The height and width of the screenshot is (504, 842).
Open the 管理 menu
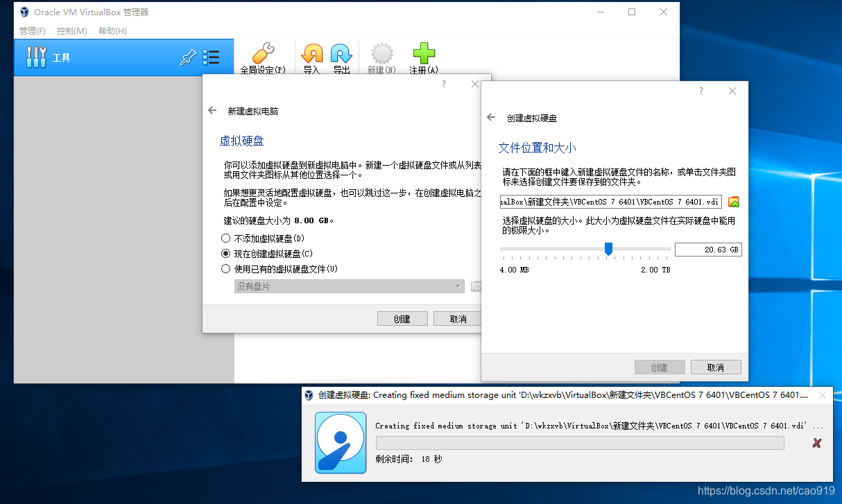(32, 31)
